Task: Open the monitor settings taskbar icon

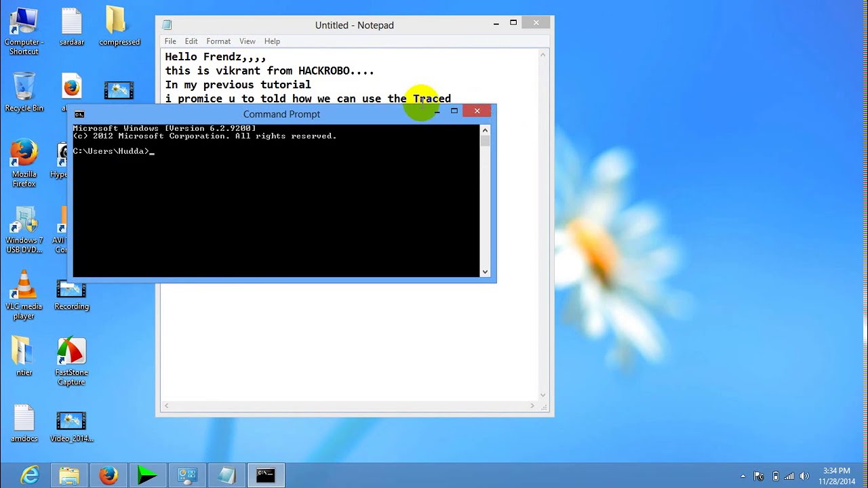Action: (x=187, y=475)
